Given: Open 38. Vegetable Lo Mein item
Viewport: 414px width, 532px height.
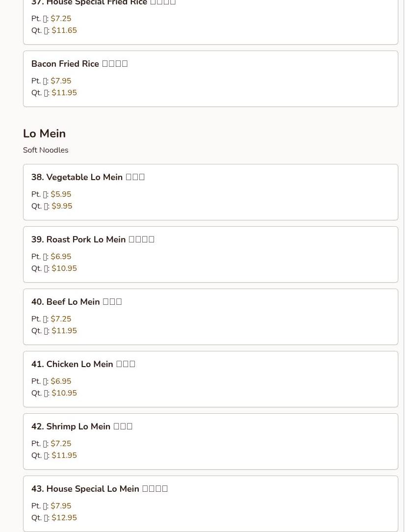Looking at the screenshot, I should (210, 192).
